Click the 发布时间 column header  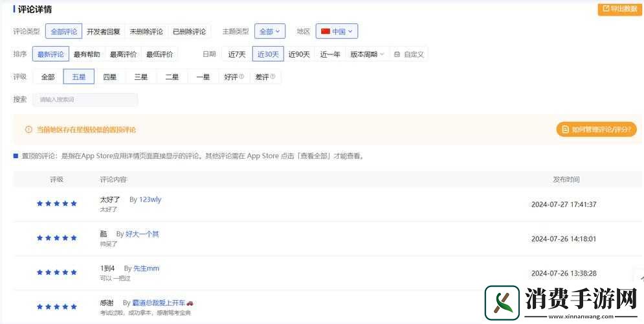click(566, 179)
